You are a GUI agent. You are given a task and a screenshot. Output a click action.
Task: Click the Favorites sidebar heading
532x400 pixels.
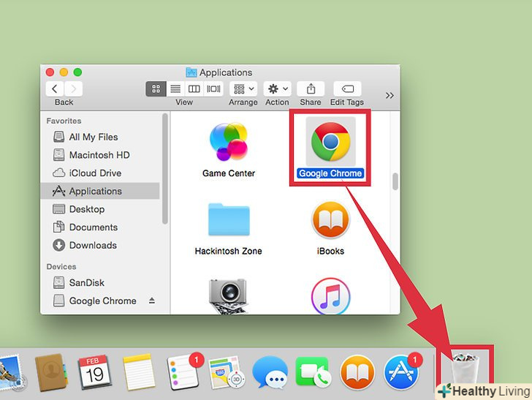click(x=64, y=121)
